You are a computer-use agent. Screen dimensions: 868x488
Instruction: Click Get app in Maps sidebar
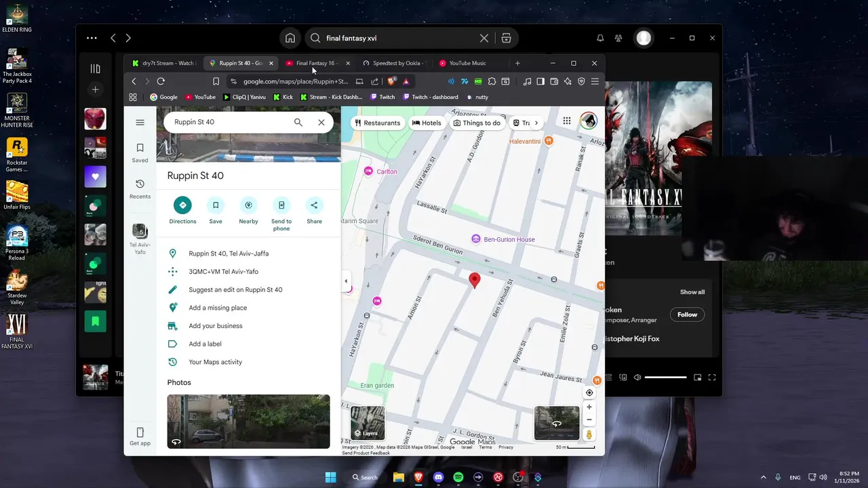(140, 436)
